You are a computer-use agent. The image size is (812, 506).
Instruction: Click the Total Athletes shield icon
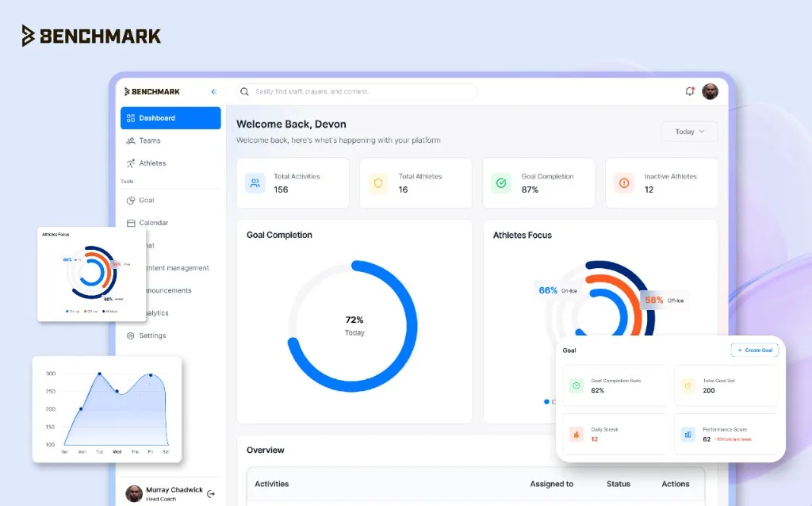point(378,183)
